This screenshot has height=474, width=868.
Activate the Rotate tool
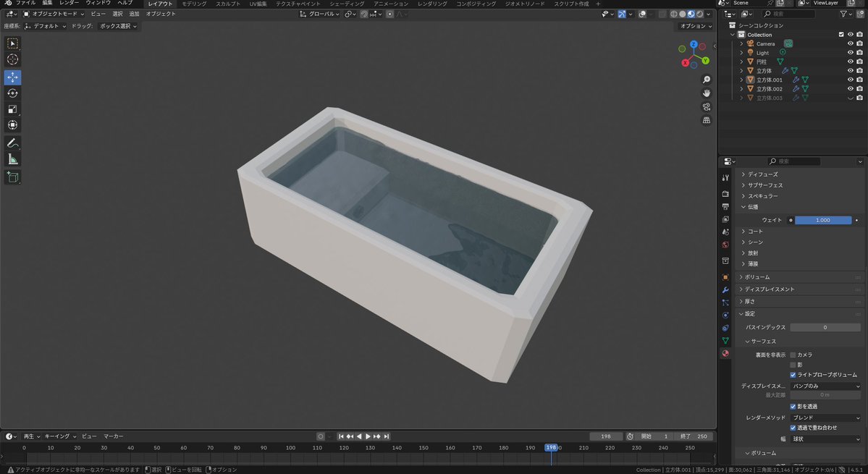(x=12, y=93)
